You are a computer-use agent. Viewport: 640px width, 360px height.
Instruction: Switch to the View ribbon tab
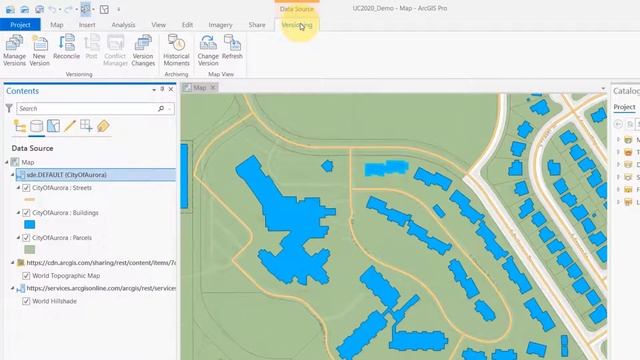tap(158, 25)
